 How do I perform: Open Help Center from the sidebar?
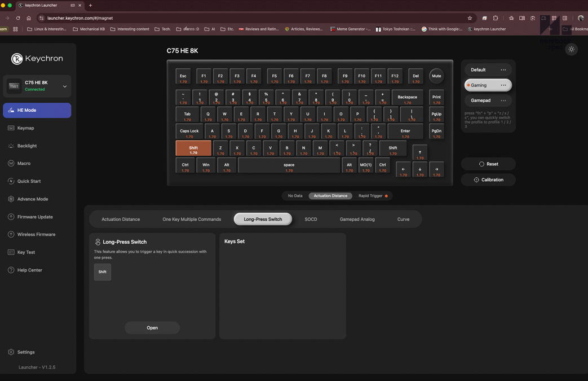click(x=29, y=270)
